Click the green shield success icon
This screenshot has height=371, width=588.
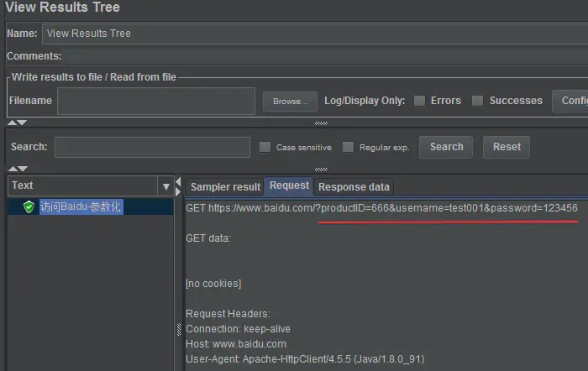[x=29, y=206]
